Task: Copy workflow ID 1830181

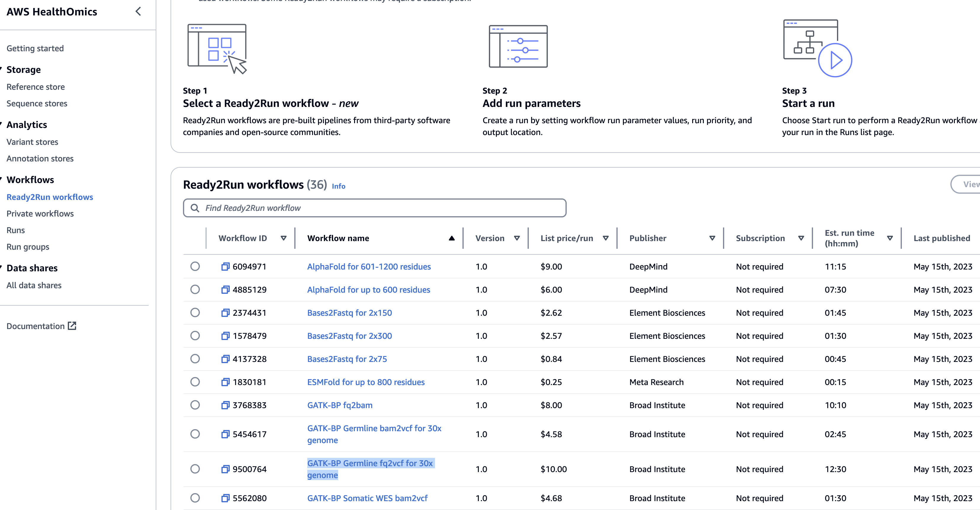Action: click(226, 382)
